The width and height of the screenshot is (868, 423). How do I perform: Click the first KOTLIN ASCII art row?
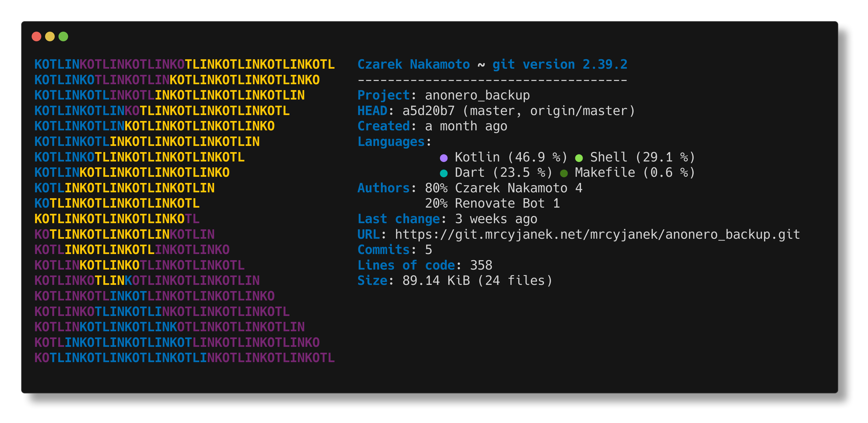185,64
